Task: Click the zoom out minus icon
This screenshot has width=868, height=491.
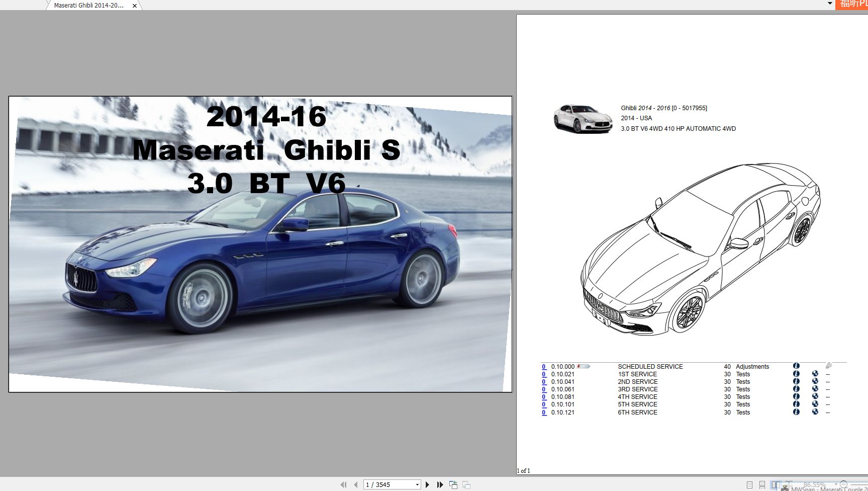Action: (x=844, y=484)
